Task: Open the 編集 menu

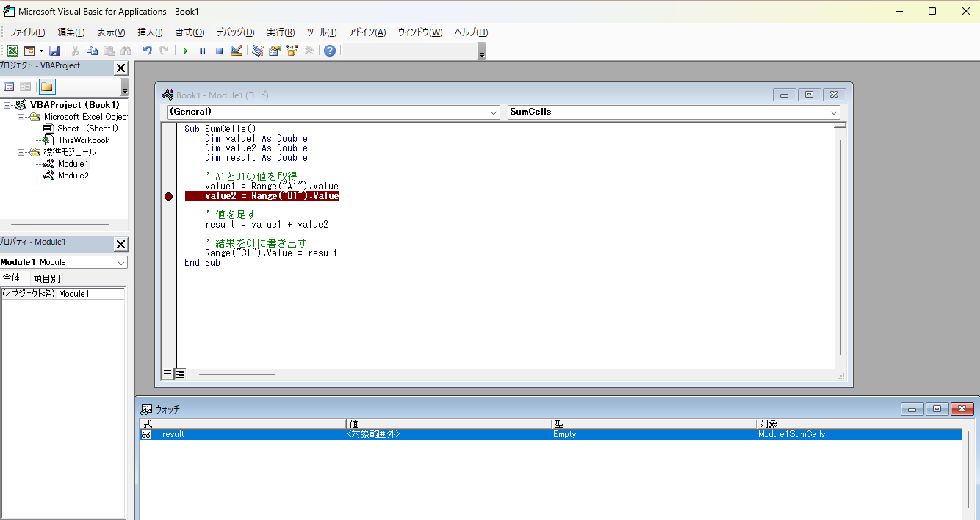Action: [71, 32]
